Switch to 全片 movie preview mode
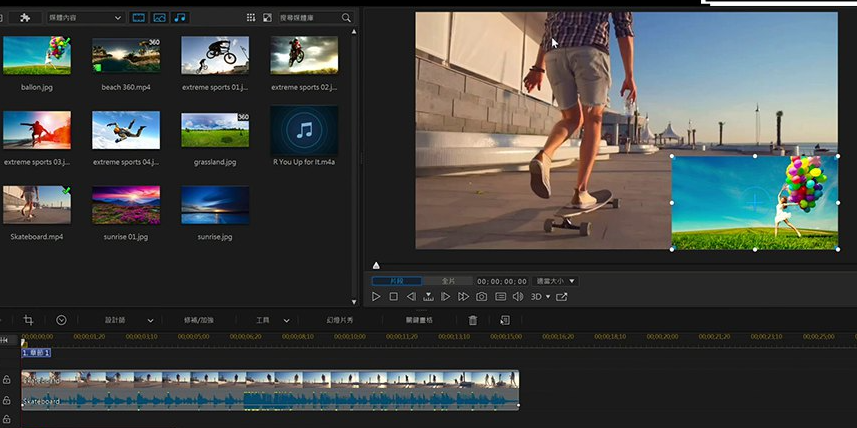Viewport: 857px width, 428px height. tap(449, 281)
